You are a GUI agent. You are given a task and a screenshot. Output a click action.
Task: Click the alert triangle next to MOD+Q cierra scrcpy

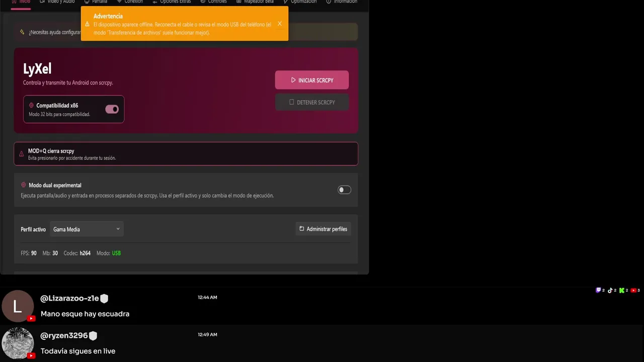pyautogui.click(x=21, y=154)
